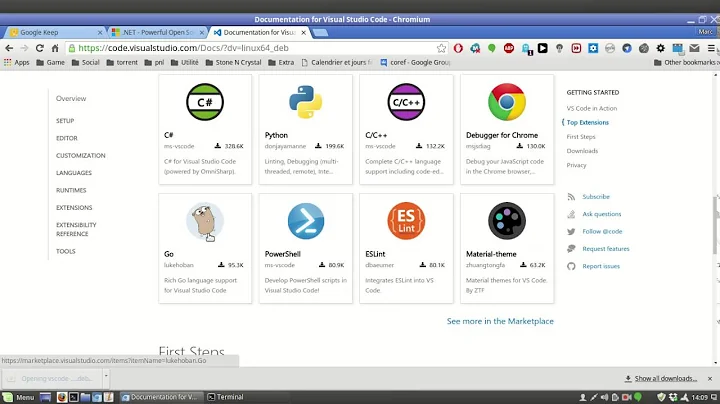Open the vscode download item dropdown arrow
720x404 pixels.
pyautogui.click(x=106, y=376)
